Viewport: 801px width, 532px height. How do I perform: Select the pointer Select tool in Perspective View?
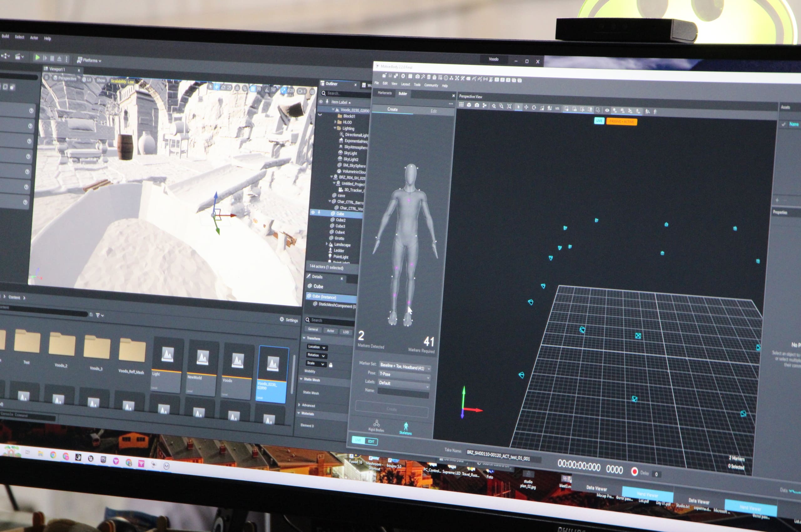[518, 107]
